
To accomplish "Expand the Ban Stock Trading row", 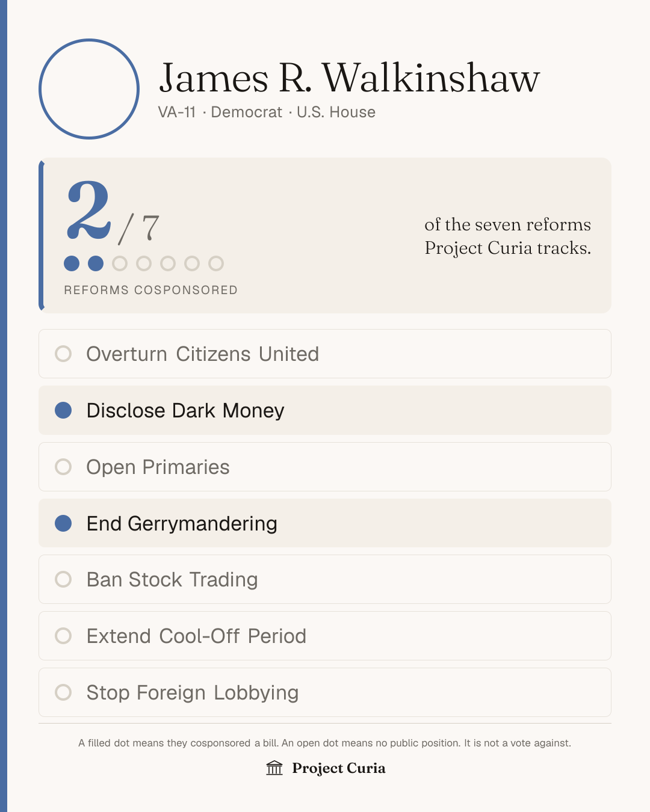I will click(325, 579).
